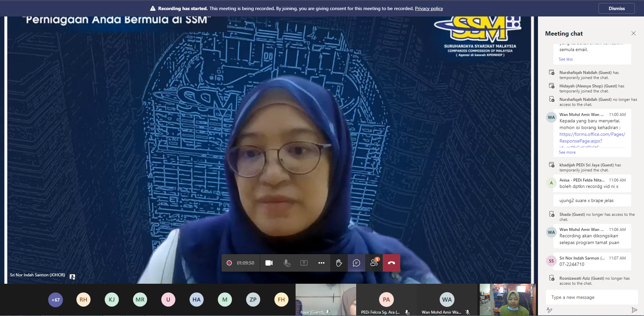644x316 pixels.
Task: Click the mic icon on PEDi Felcra Sg. Ara tile
Action: click(x=407, y=312)
